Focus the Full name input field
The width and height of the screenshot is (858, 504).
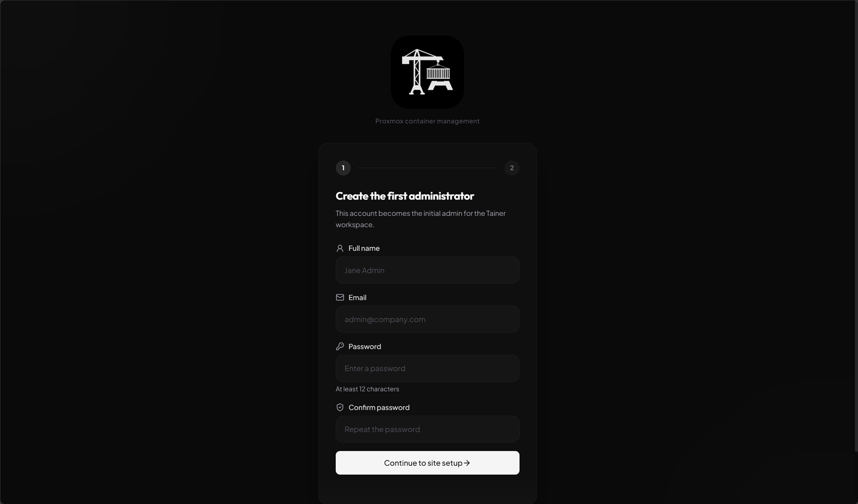click(427, 270)
